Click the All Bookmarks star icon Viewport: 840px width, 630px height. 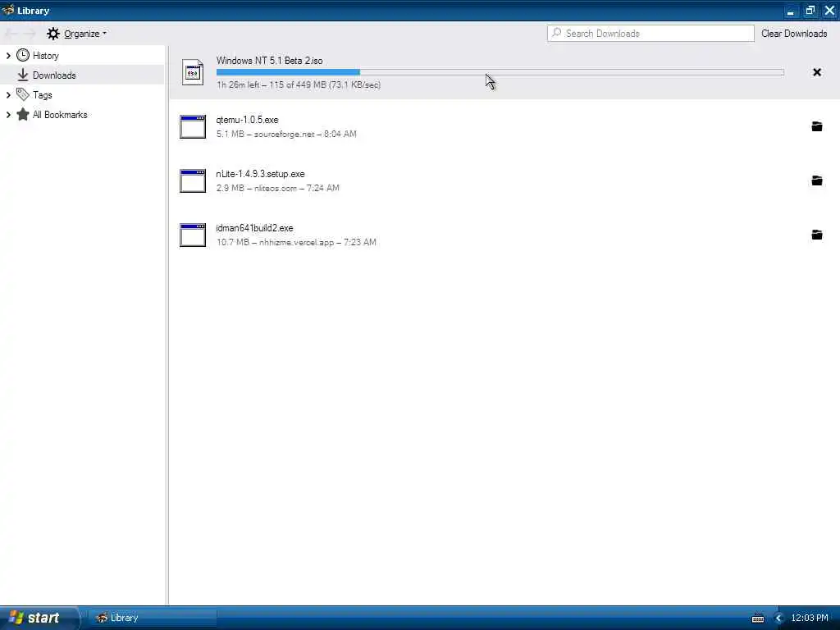click(22, 114)
